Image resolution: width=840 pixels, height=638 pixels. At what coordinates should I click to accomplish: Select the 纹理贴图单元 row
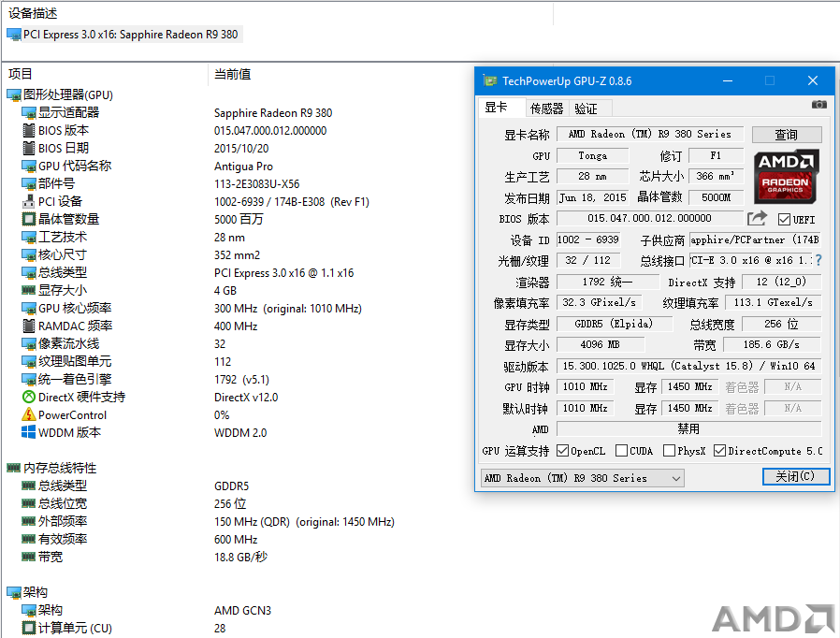(x=126, y=362)
